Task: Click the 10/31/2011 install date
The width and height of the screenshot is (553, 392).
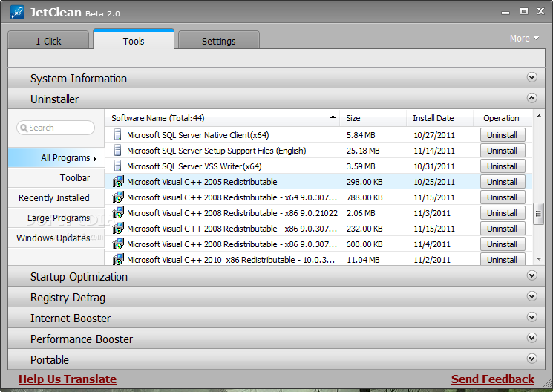Action: (434, 166)
